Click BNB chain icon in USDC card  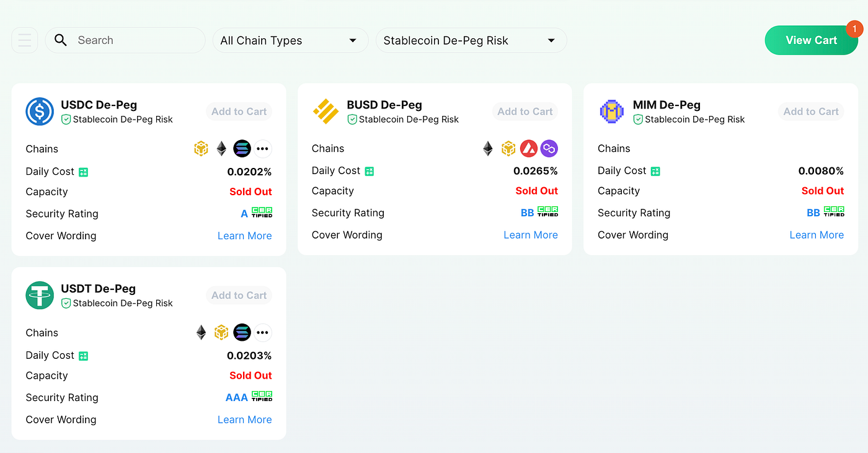[x=201, y=149]
